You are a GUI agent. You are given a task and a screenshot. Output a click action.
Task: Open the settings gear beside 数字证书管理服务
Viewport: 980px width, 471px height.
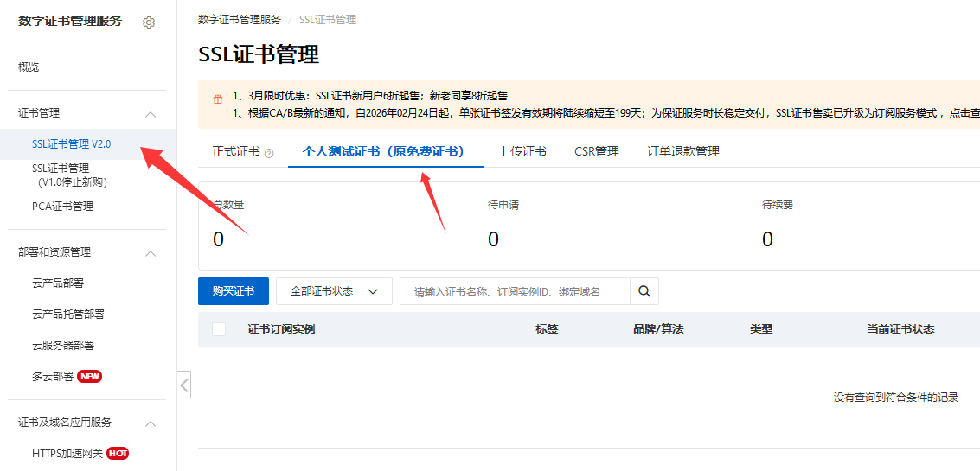click(149, 22)
